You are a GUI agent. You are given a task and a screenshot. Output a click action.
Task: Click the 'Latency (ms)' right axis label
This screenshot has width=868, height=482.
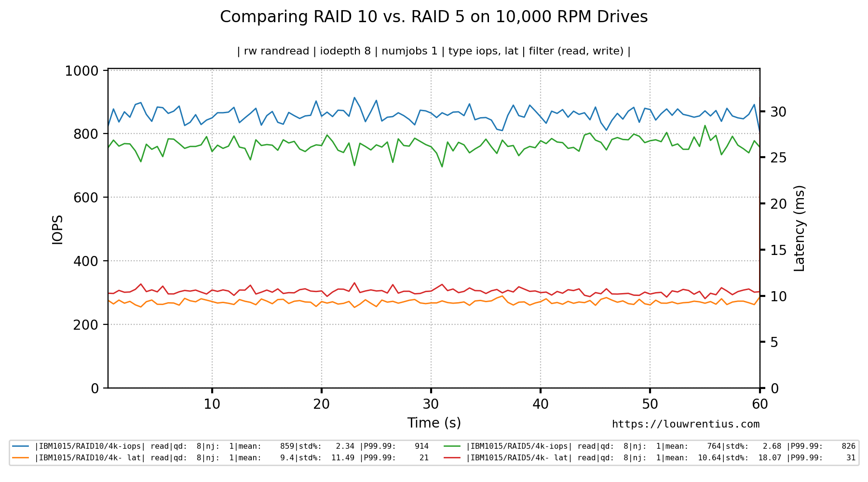pos(800,228)
